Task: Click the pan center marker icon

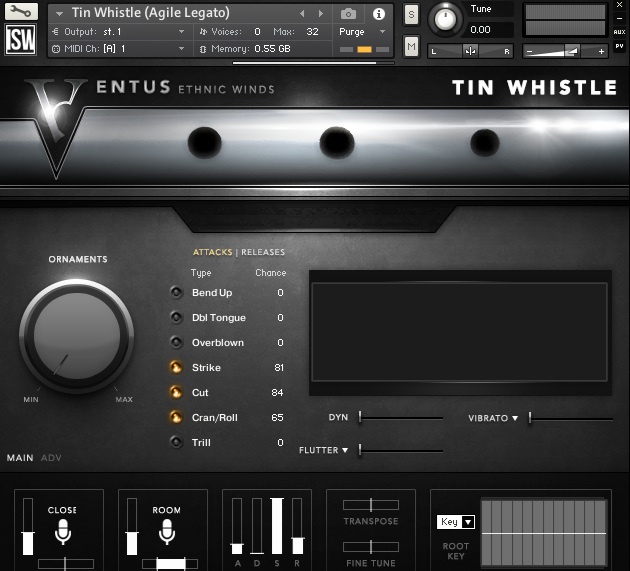Action: pyautogui.click(x=470, y=51)
